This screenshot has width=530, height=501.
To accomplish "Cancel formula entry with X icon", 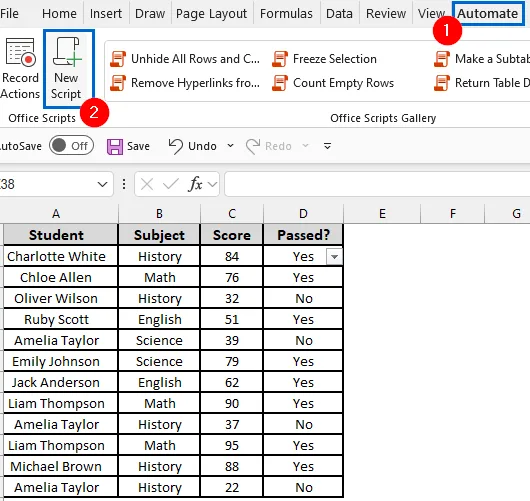I will (x=147, y=184).
